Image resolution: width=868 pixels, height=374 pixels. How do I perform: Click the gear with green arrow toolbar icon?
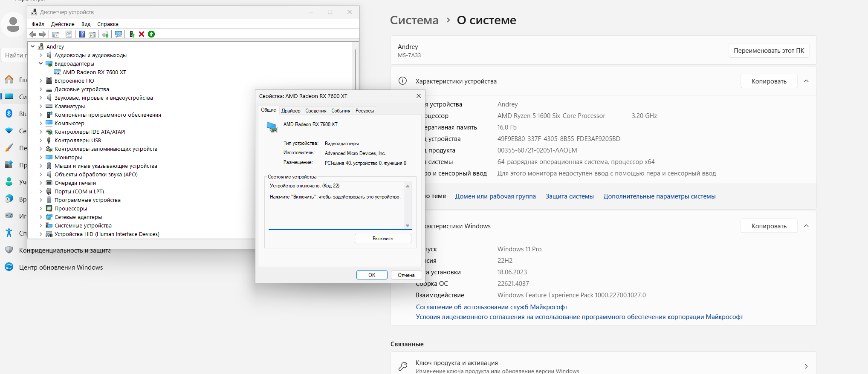pos(105,34)
